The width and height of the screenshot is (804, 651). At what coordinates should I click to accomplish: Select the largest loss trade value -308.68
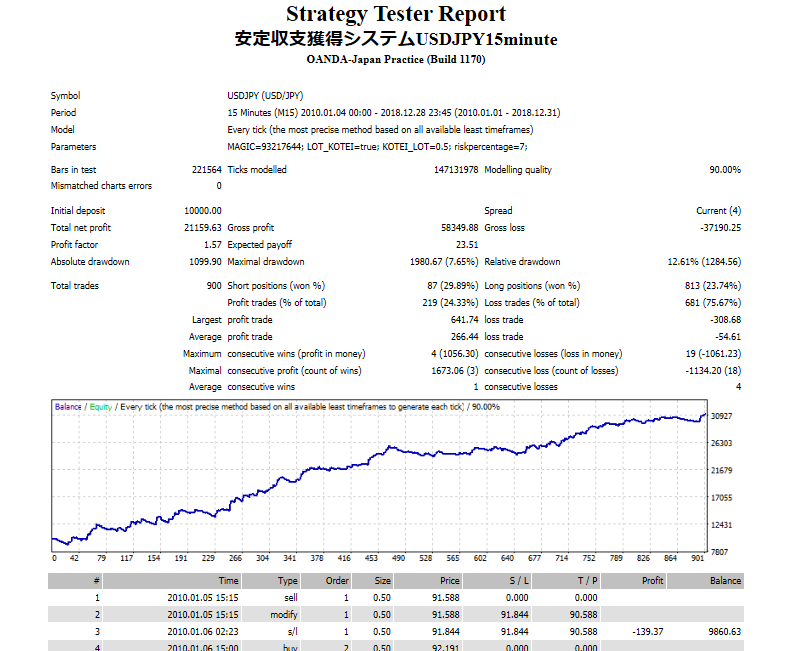726,320
